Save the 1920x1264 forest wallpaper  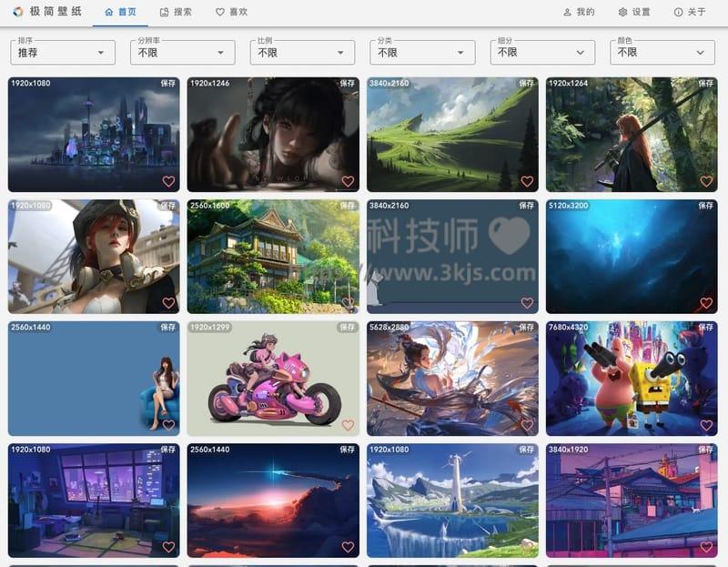point(706,83)
